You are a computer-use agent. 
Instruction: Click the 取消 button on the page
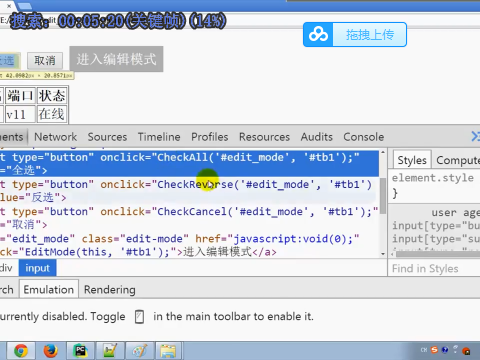45,61
